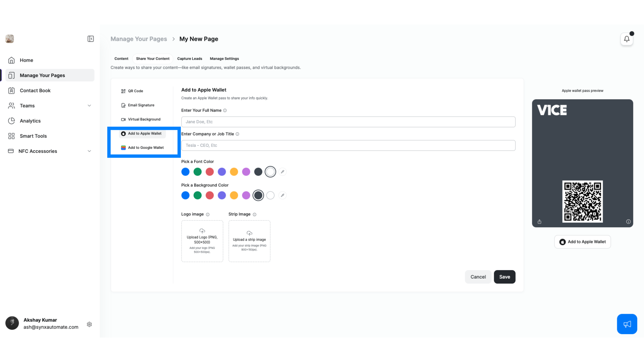Viewport: 644px width, 362px height.
Task: Open Manage Your Pages in sidebar
Action: coord(50,75)
